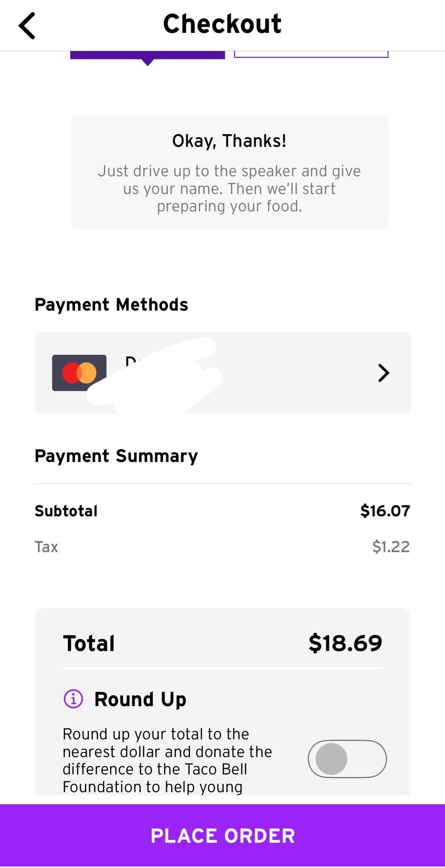Click the $1.22 tax amount
The width and height of the screenshot is (445, 868).
(x=391, y=546)
